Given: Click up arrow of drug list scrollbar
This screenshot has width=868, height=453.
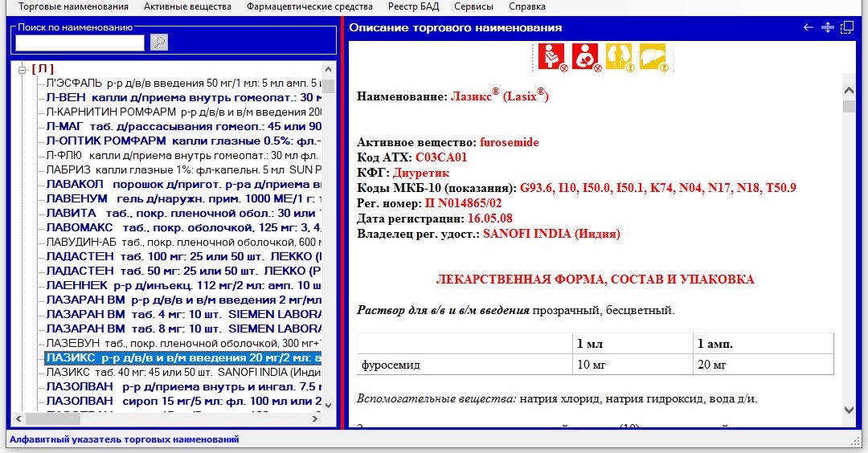Looking at the screenshot, I should tap(328, 69).
